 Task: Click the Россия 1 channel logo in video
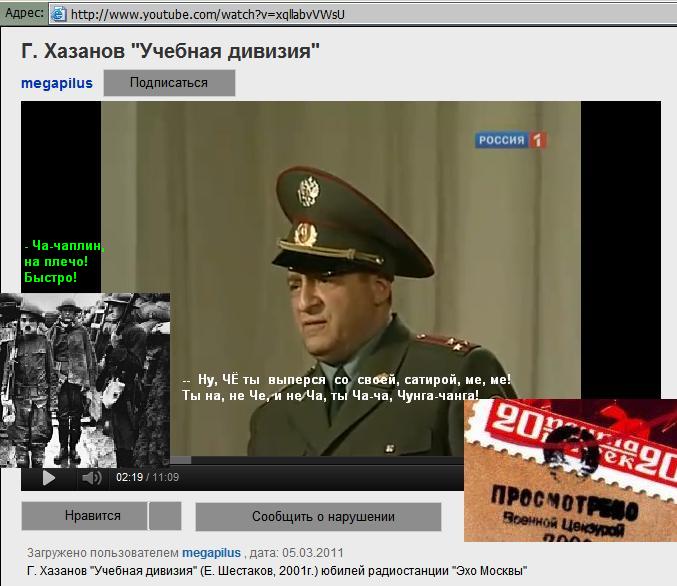[x=510, y=141]
